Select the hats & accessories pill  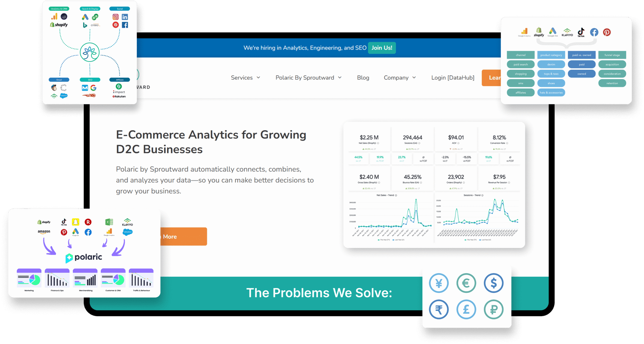(x=551, y=93)
